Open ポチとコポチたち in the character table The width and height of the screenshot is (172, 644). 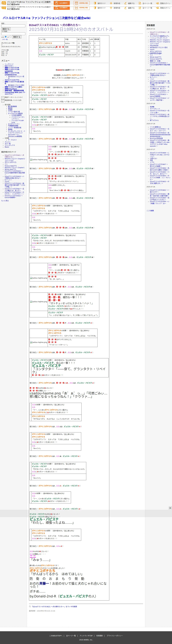45,43
